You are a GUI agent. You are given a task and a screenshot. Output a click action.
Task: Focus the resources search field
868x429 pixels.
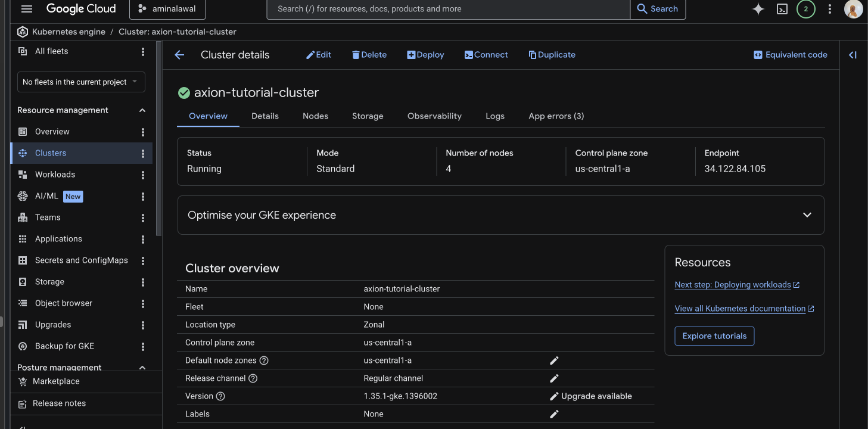pyautogui.click(x=449, y=9)
